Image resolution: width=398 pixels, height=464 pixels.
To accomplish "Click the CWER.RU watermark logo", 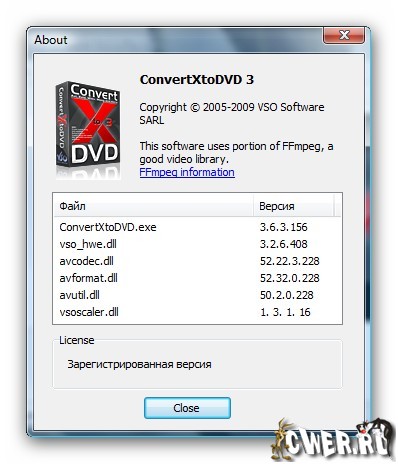I will (x=333, y=439).
